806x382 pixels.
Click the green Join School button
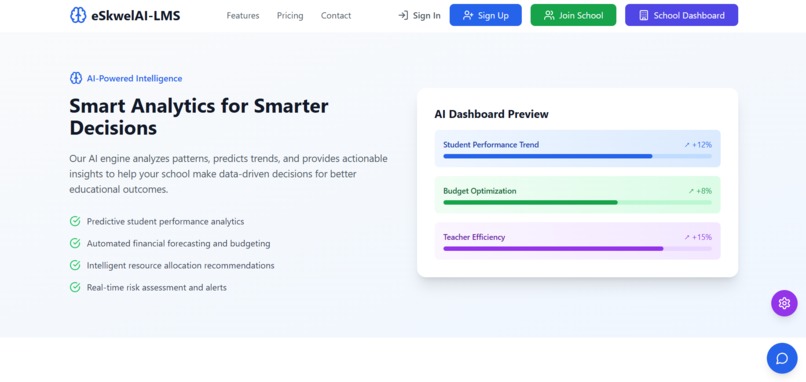[573, 15]
